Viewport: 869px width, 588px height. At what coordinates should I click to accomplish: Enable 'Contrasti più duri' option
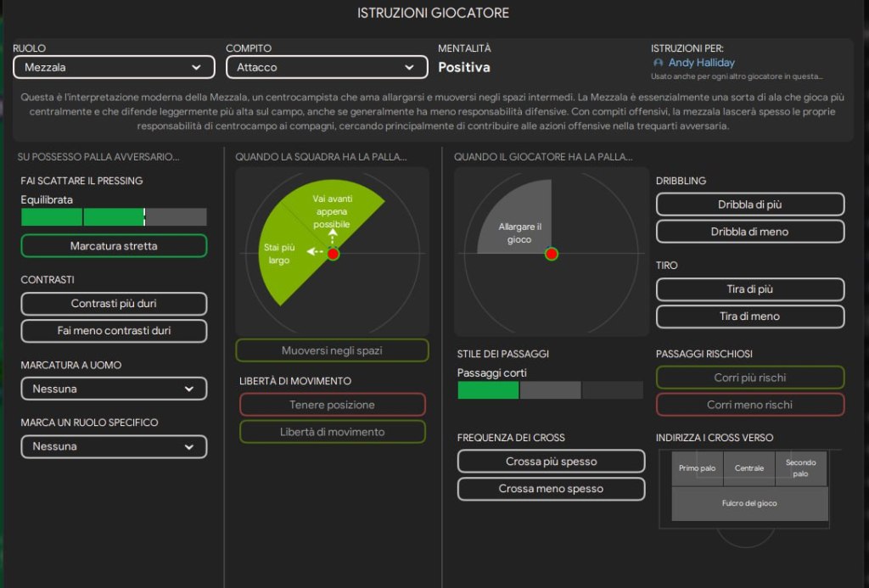[114, 304]
